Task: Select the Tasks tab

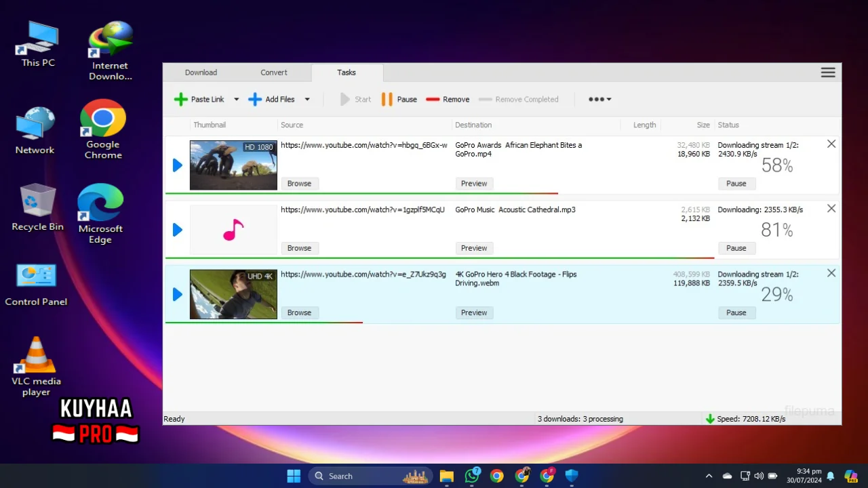Action: (347, 73)
